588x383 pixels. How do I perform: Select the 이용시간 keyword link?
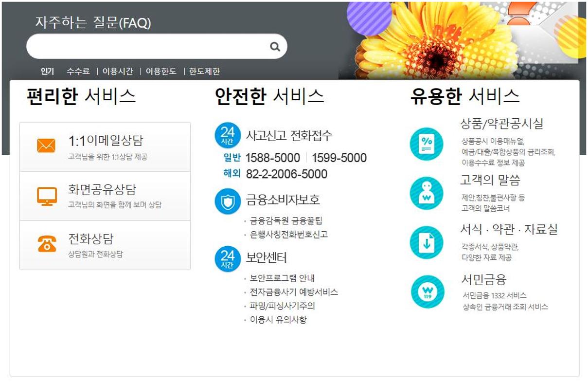(117, 71)
